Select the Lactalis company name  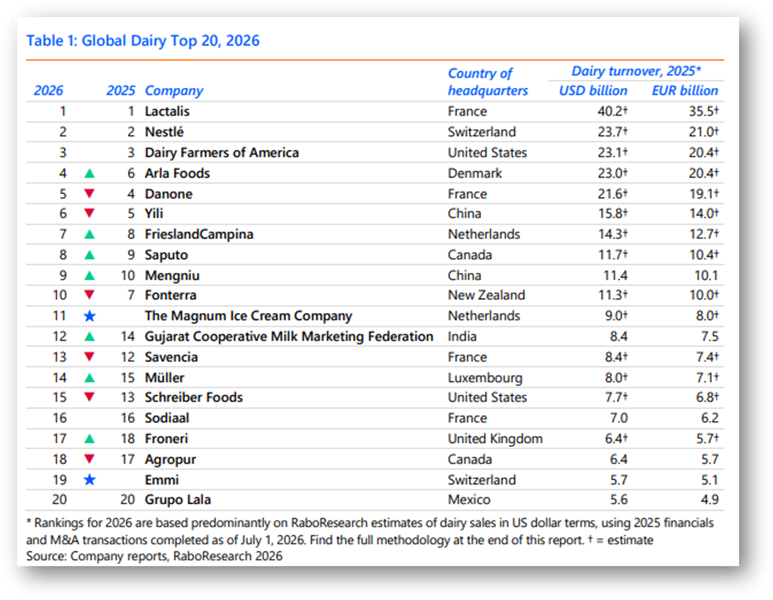[167, 111]
